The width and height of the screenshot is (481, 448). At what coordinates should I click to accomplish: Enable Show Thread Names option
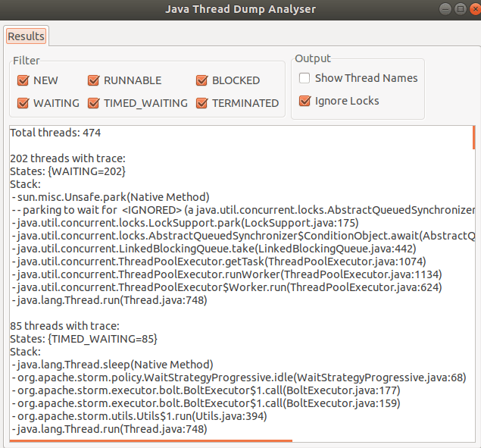pyautogui.click(x=305, y=78)
